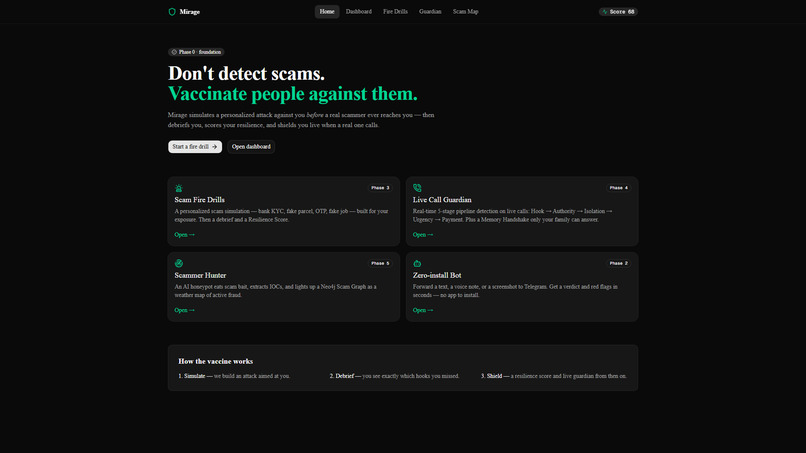Click the Phase 2 badge
Screen dimensions: 806x453
[x=619, y=263]
